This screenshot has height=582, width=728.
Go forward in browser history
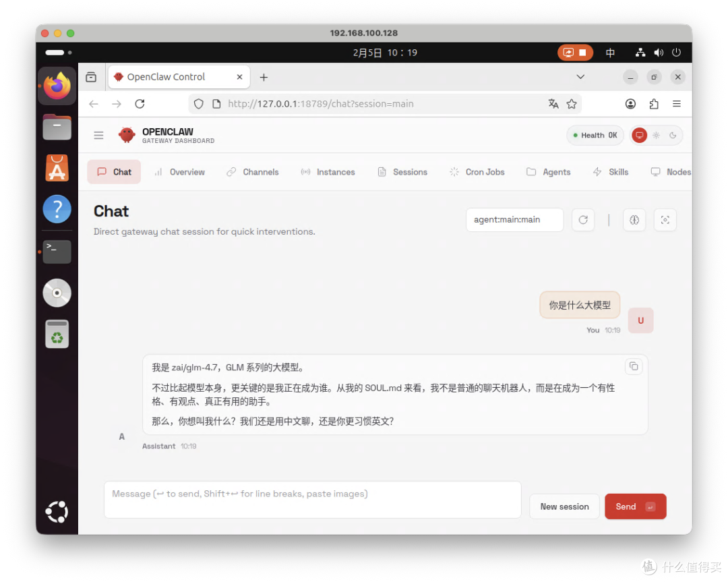click(117, 104)
